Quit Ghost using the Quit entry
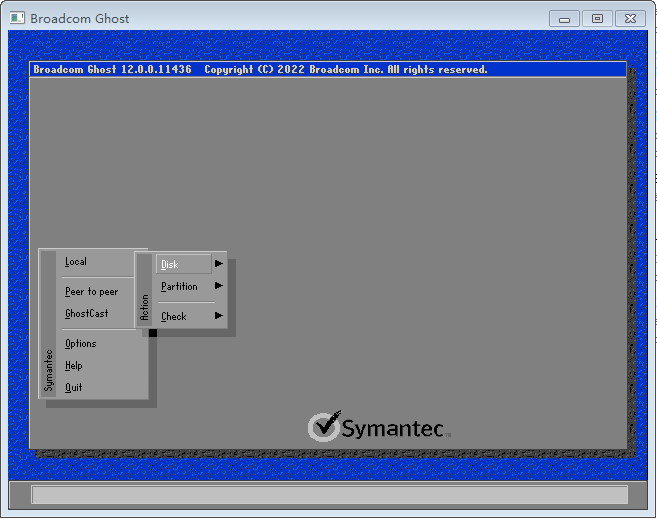This screenshot has width=657, height=519. (x=73, y=388)
